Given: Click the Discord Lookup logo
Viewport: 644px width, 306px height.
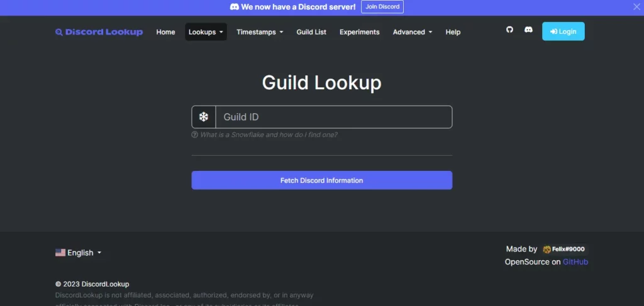Looking at the screenshot, I should (99, 32).
